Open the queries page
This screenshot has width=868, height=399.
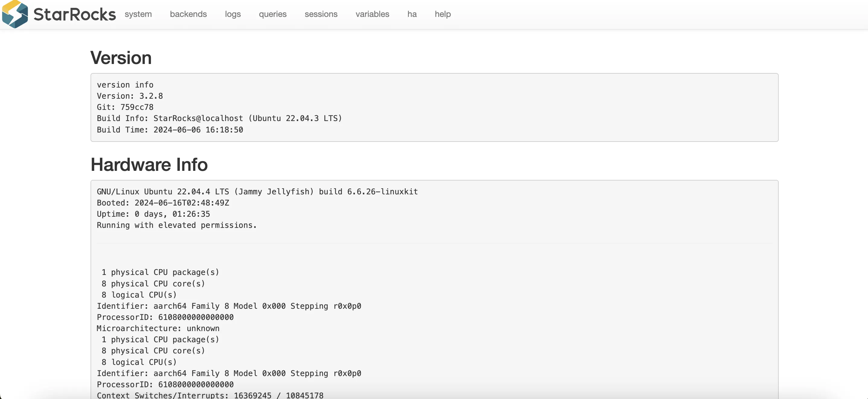(x=273, y=14)
